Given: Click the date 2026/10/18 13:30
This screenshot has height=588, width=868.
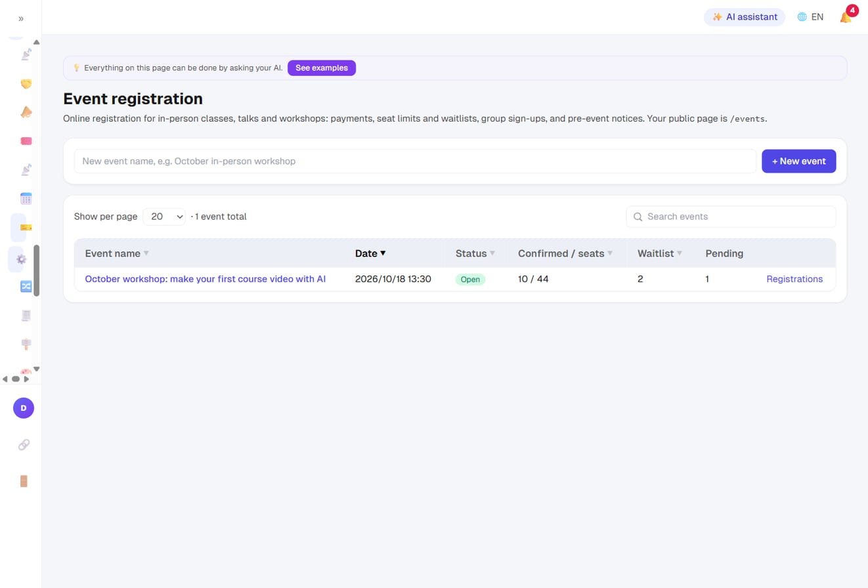Looking at the screenshot, I should (x=393, y=279).
